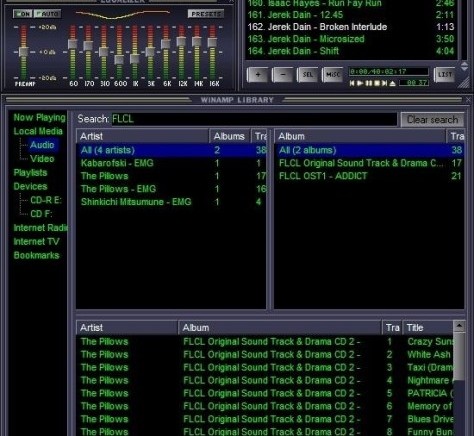Select playlist track 164 Jerek Dain - Shift
The width and height of the screenshot is (474, 436).
(x=351, y=51)
